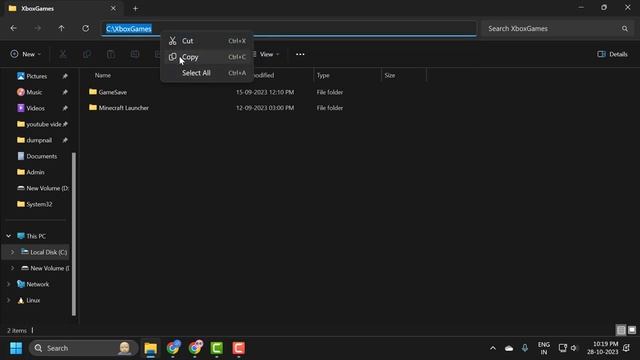Click the search magnifier icon
640x360 pixels.
coord(624,29)
